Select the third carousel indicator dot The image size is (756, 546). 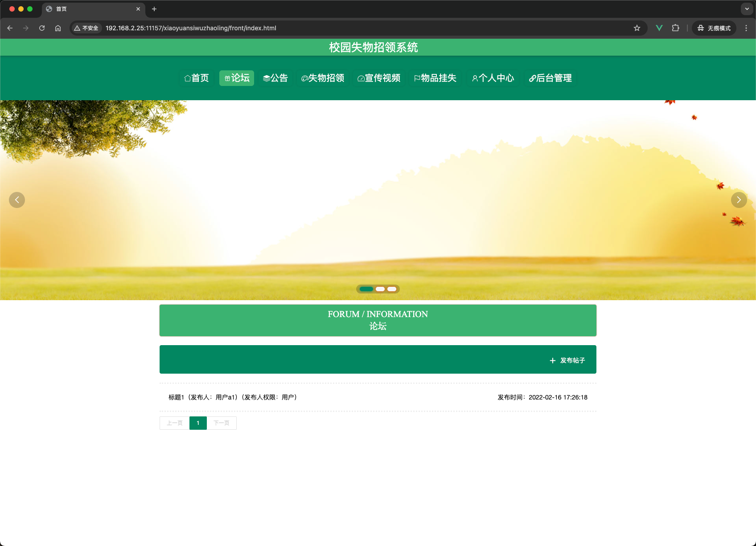(392, 289)
